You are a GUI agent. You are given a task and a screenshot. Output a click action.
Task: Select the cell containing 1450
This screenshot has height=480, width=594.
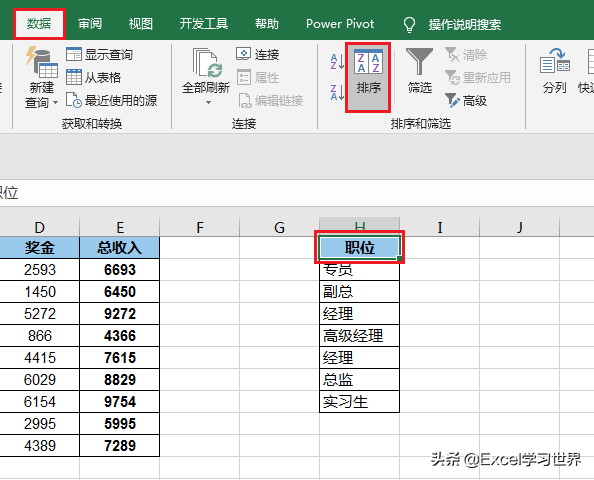click(x=40, y=292)
